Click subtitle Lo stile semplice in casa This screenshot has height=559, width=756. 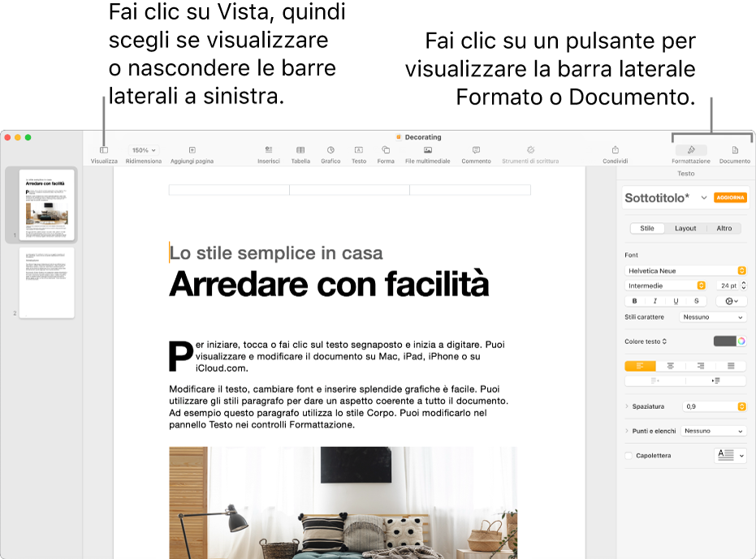point(276,253)
